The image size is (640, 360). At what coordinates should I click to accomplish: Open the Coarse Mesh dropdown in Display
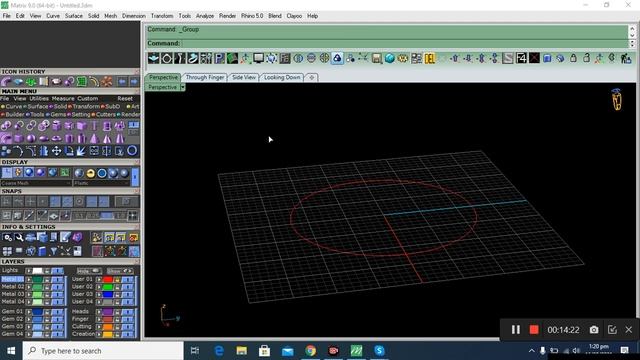point(36,183)
